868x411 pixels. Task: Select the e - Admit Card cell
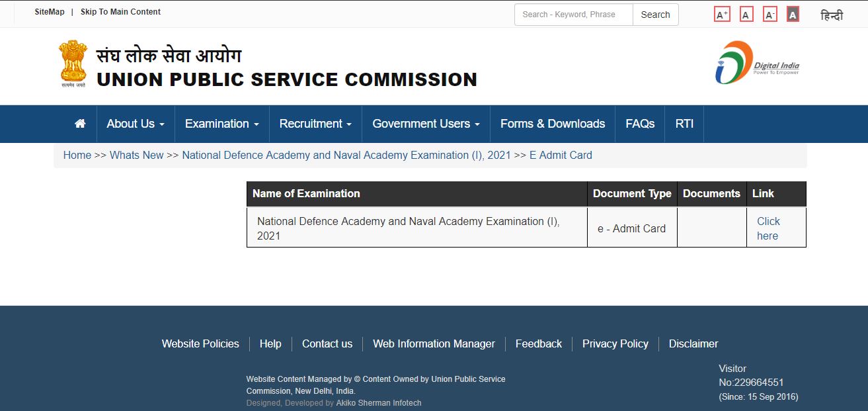click(632, 228)
